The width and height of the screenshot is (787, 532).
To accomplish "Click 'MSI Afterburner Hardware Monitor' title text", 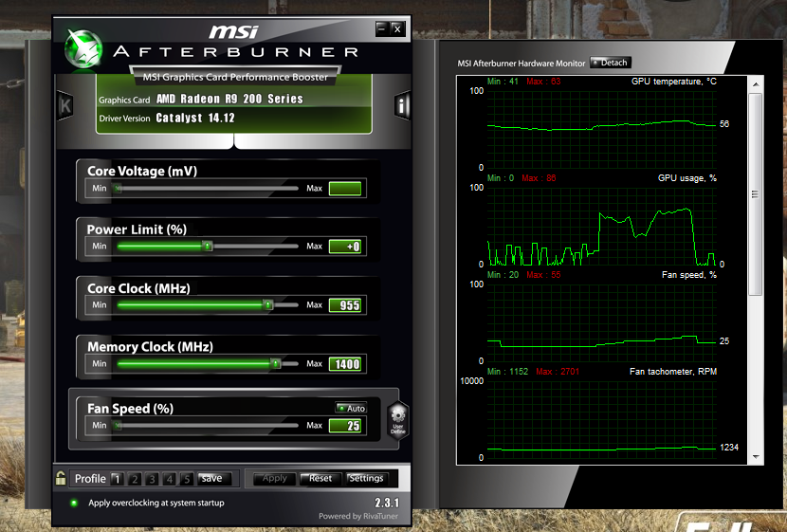I will [521, 64].
